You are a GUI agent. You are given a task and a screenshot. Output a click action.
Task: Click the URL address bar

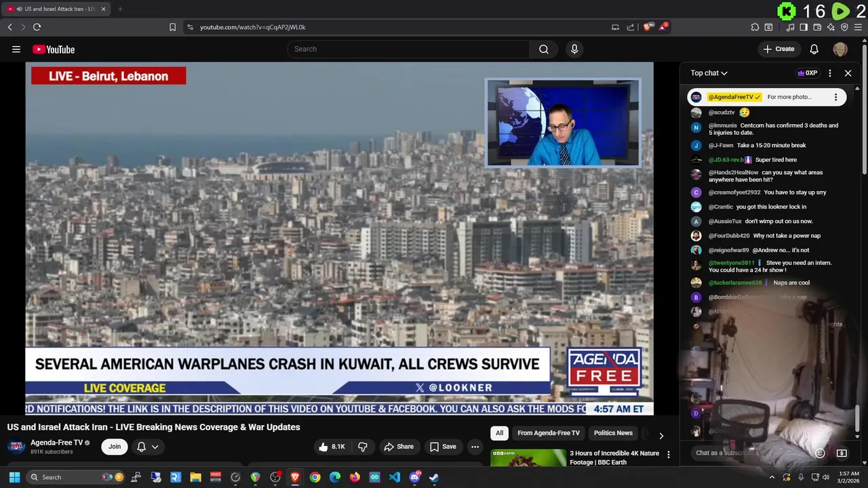coord(400,27)
